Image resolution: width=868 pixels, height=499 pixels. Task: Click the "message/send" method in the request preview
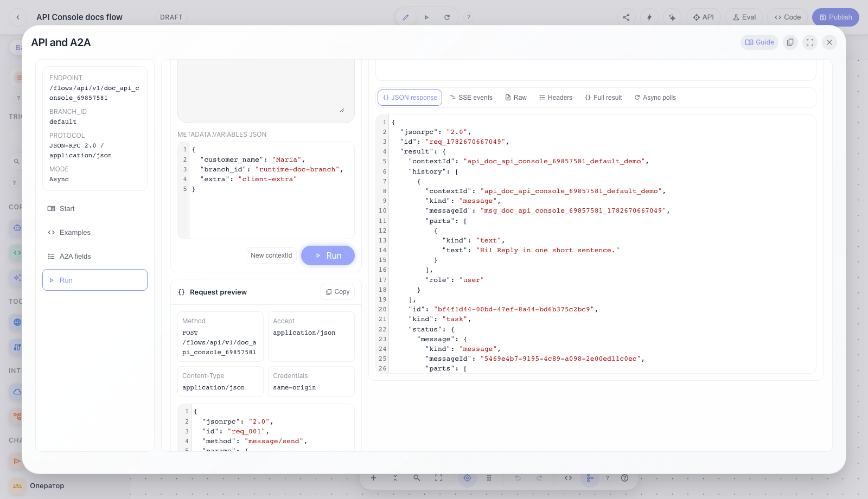274,441
